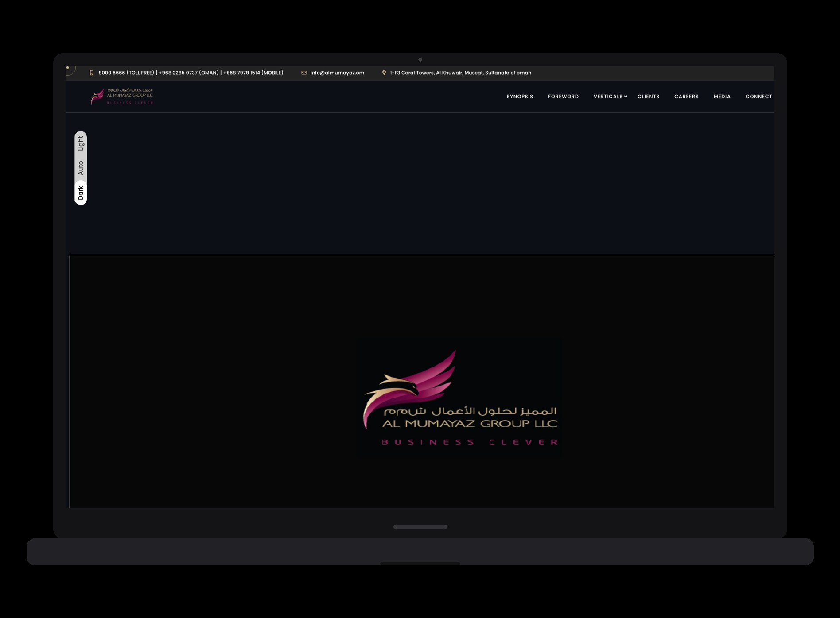Select the Dark theme option
The width and height of the screenshot is (840, 618).
(81, 193)
